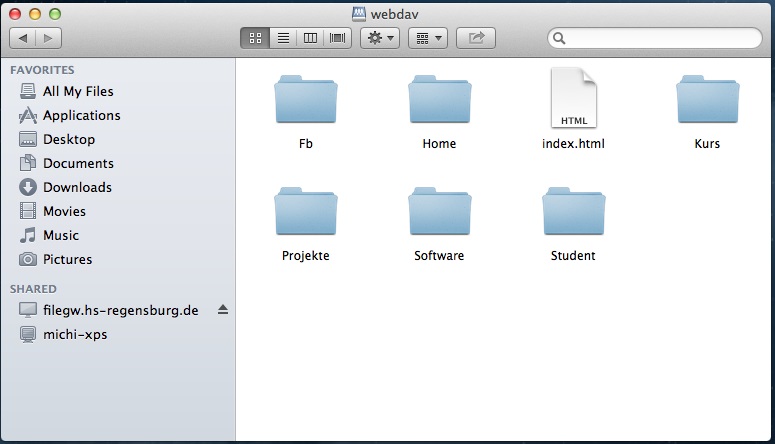
Task: Open Downloads in the sidebar
Action: click(65, 187)
